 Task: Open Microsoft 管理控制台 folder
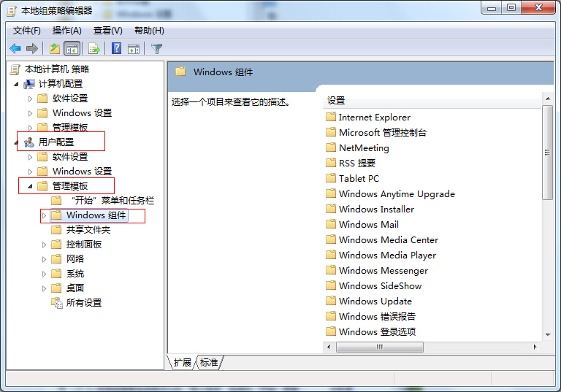tap(383, 132)
